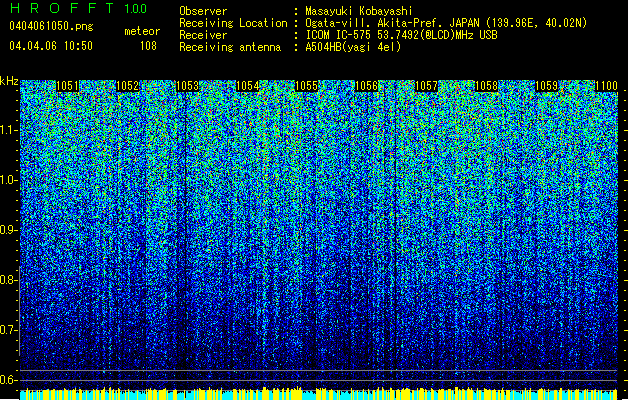Click the 1051 time marker

coord(68,87)
